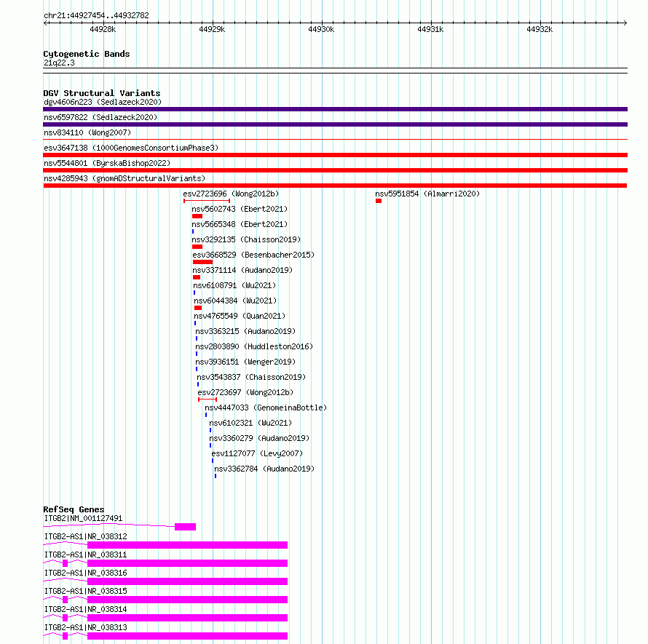Click nsv3360279 (Audano2019) variant label

pos(259,438)
